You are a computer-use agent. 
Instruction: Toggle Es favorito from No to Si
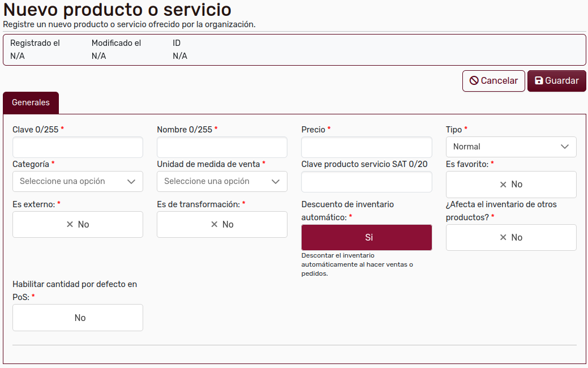[511, 185]
